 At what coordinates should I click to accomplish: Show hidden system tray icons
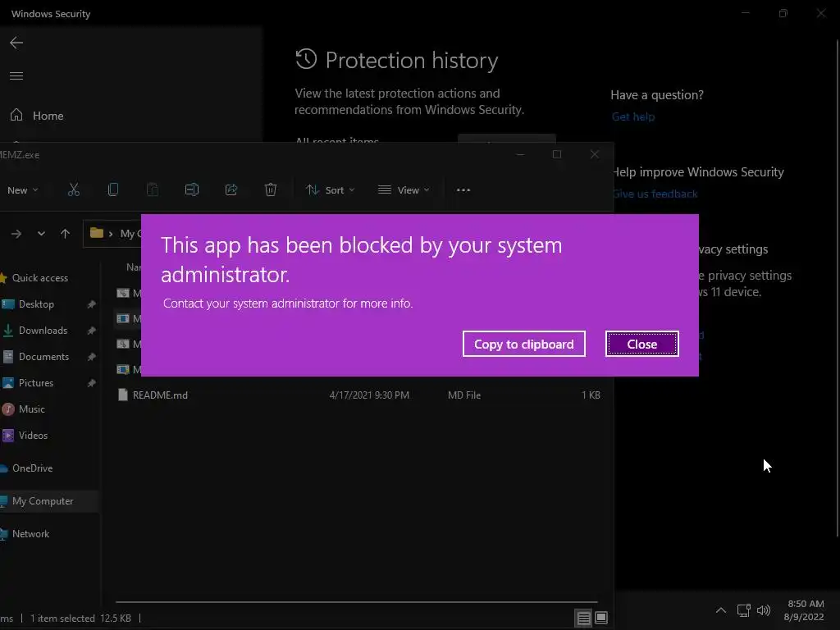pyautogui.click(x=721, y=610)
